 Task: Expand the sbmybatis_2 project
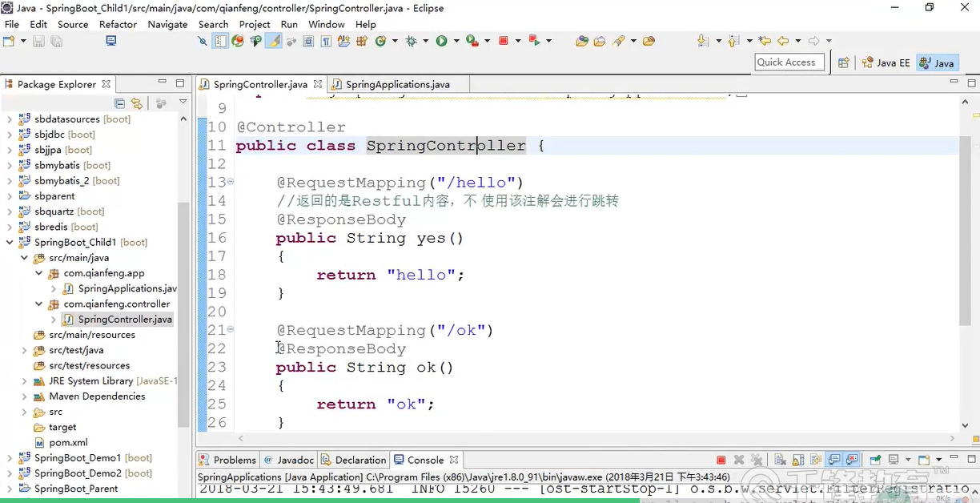coord(10,181)
